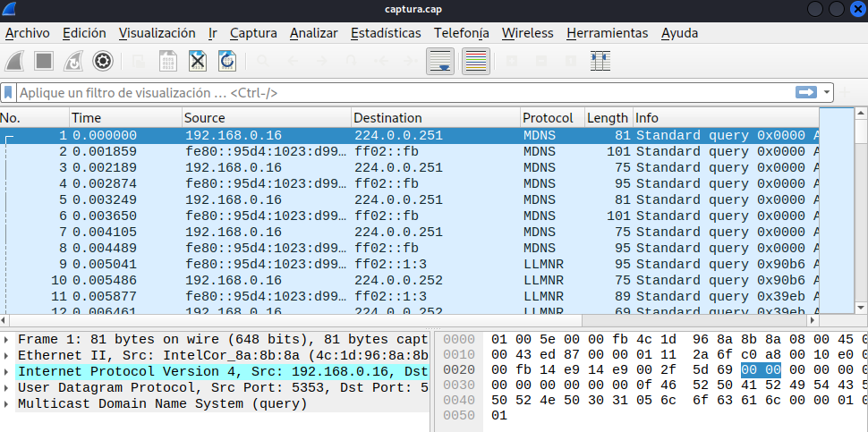Click packet list vertical scrollbar down arrow
Viewport: 868px width, 432px height.
click(x=861, y=308)
